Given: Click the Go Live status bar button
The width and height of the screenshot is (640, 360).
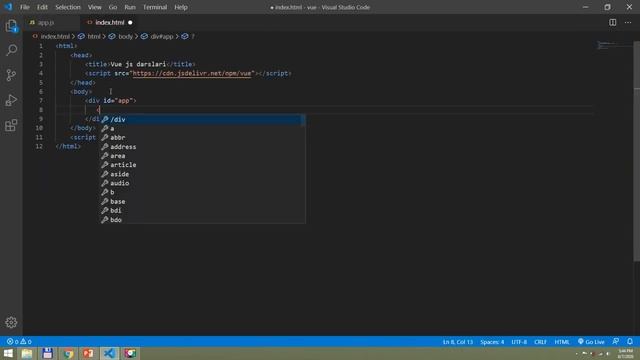Looking at the screenshot, I should tap(591, 342).
